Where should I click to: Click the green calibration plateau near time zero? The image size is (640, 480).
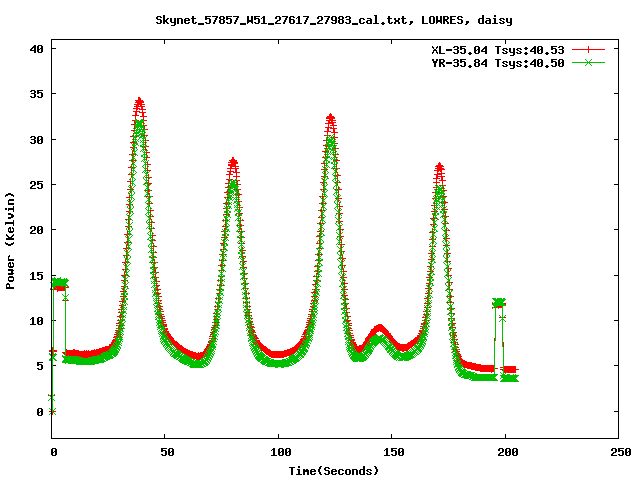[60, 282]
